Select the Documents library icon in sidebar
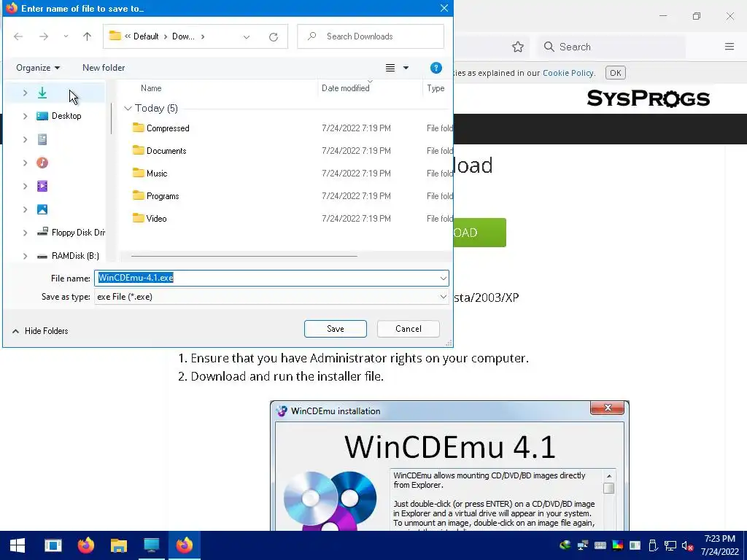Image resolution: width=747 pixels, height=560 pixels. coord(42,139)
